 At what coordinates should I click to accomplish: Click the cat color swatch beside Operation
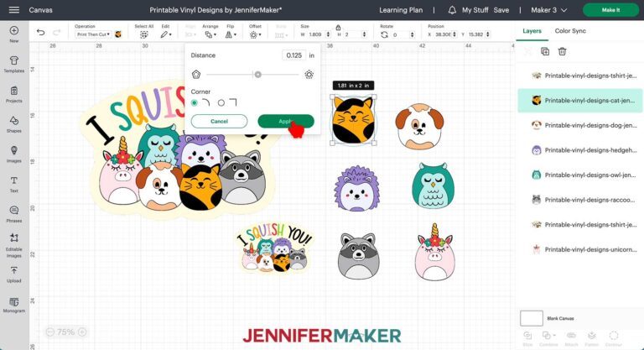pos(118,34)
